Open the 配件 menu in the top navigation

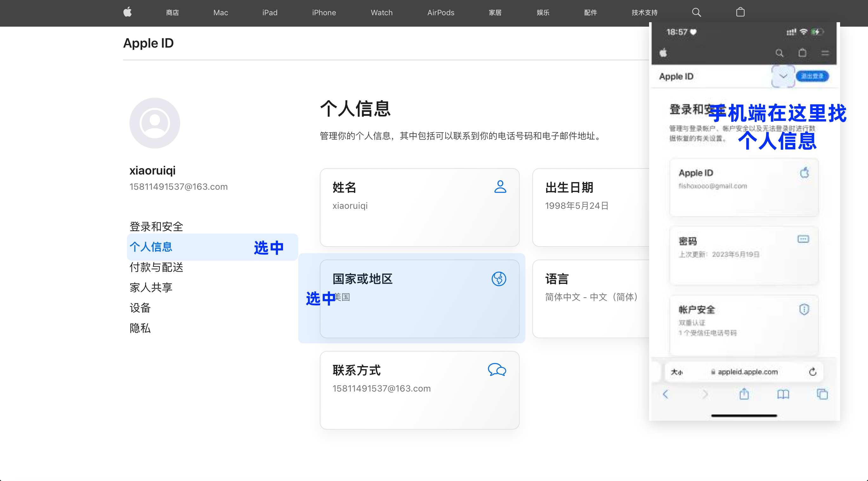coord(590,12)
